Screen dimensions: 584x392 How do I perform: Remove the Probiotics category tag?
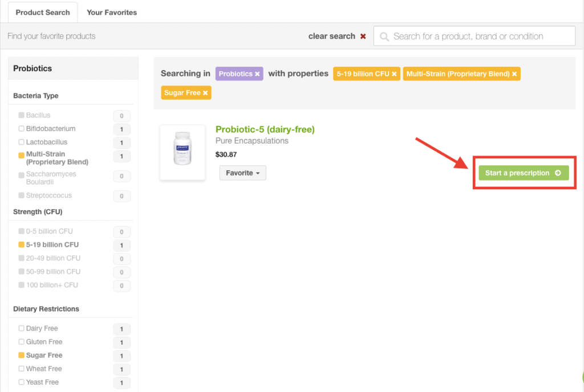coord(257,74)
